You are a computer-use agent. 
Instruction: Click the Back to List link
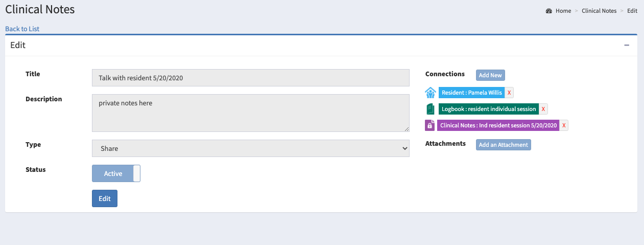(x=22, y=29)
